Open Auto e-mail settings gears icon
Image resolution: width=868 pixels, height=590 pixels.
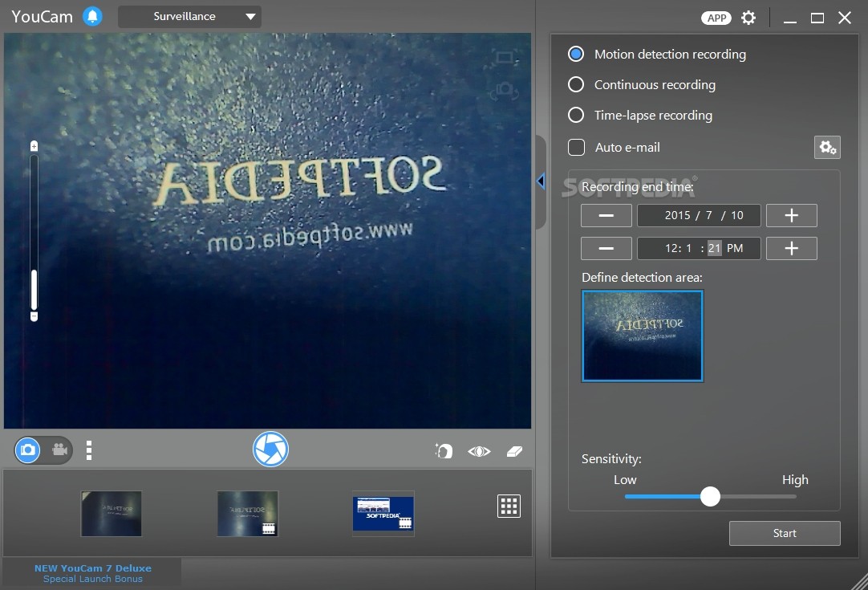tap(827, 148)
